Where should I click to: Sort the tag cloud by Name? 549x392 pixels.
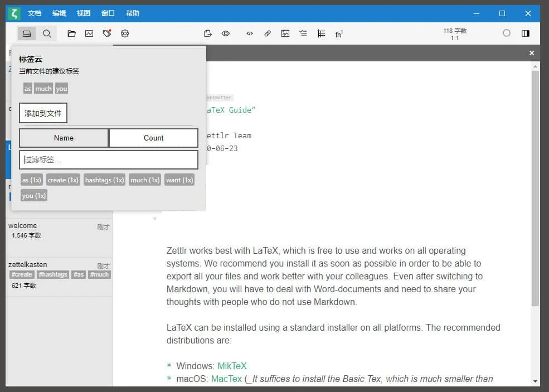coord(64,138)
